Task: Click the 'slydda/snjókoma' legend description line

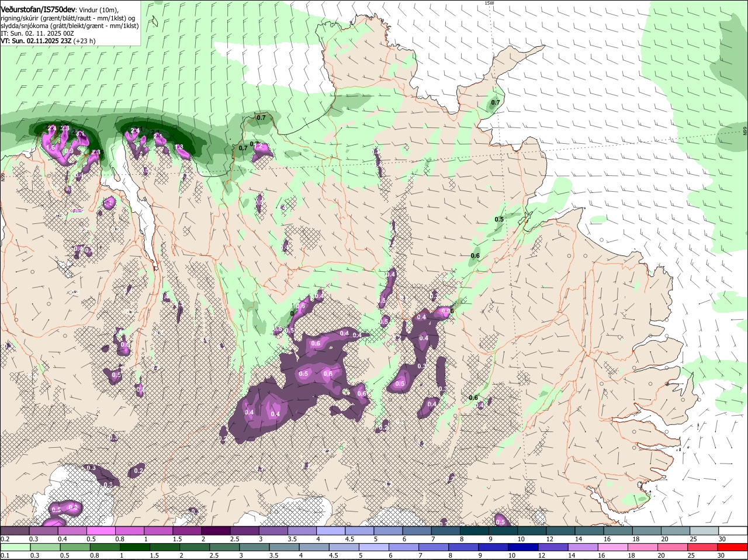Action: 70,26
